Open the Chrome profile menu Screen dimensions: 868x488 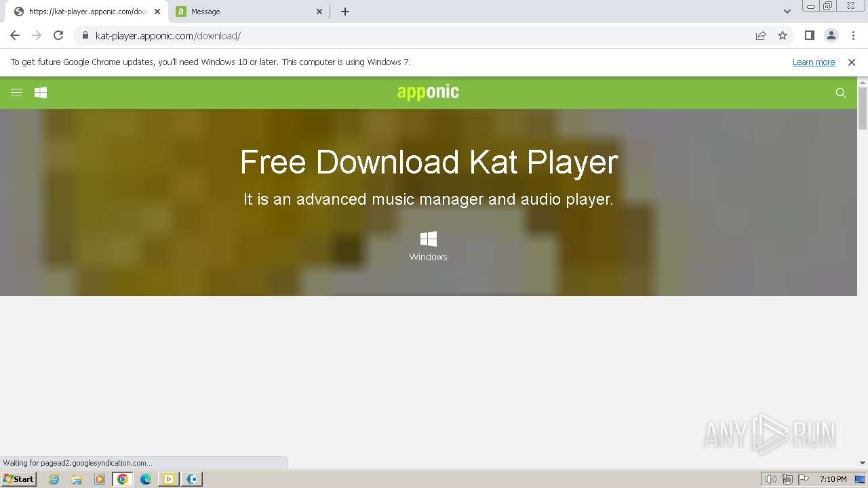831,36
